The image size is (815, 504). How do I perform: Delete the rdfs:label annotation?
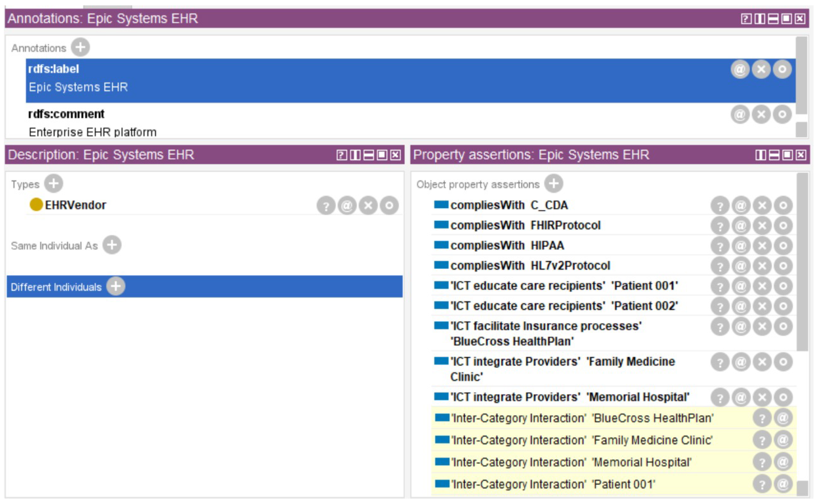coord(761,69)
